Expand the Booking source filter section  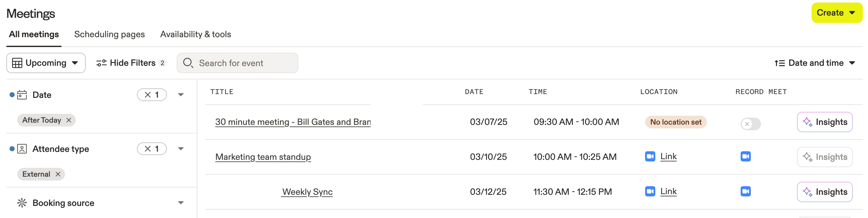point(181,203)
